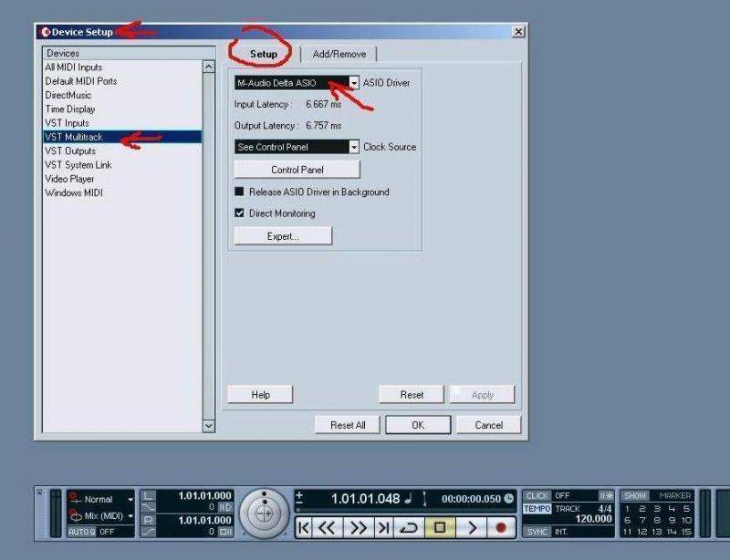Go to next marker in transport

383,528
